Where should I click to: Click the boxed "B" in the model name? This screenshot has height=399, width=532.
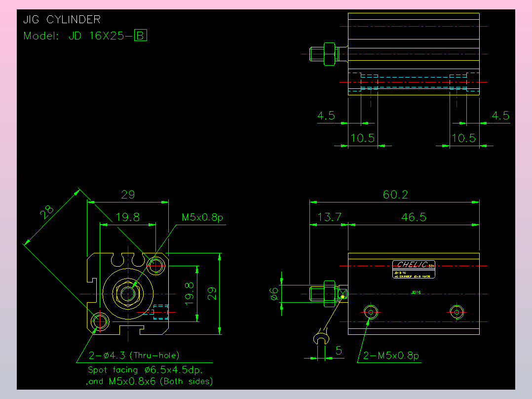pos(141,36)
